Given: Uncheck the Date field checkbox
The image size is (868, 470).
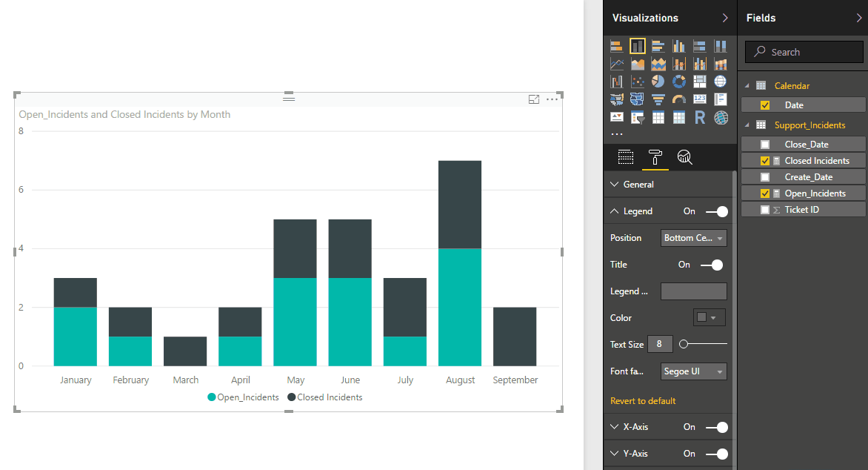Looking at the screenshot, I should [765, 105].
